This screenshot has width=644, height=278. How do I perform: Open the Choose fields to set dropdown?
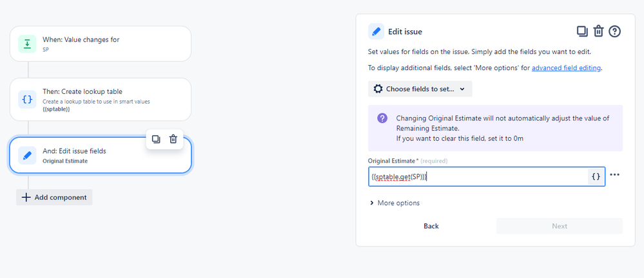coord(420,89)
